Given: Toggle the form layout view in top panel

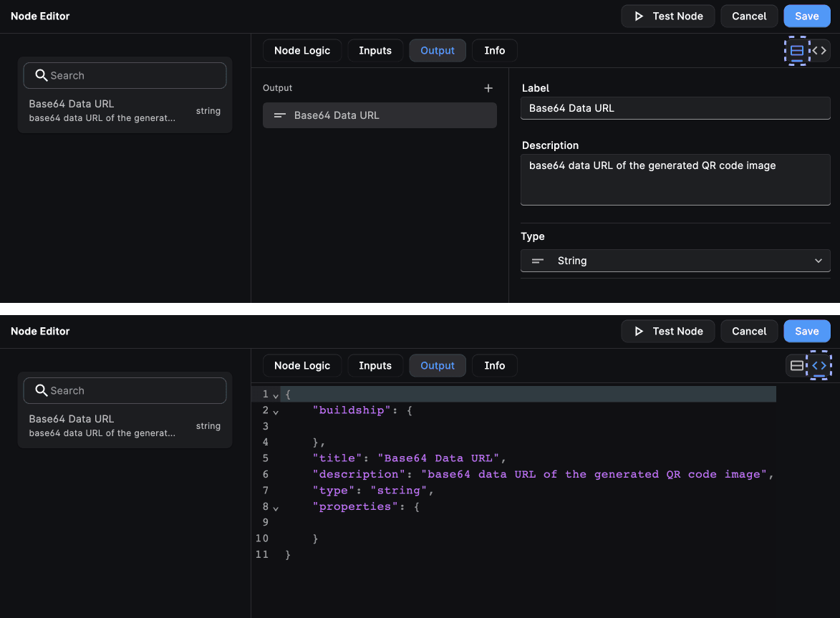Looking at the screenshot, I should (x=796, y=50).
